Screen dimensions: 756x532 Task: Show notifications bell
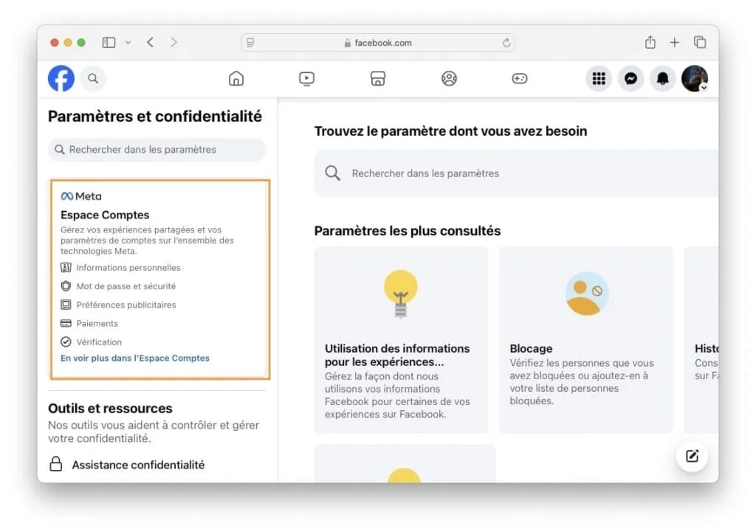pos(662,78)
